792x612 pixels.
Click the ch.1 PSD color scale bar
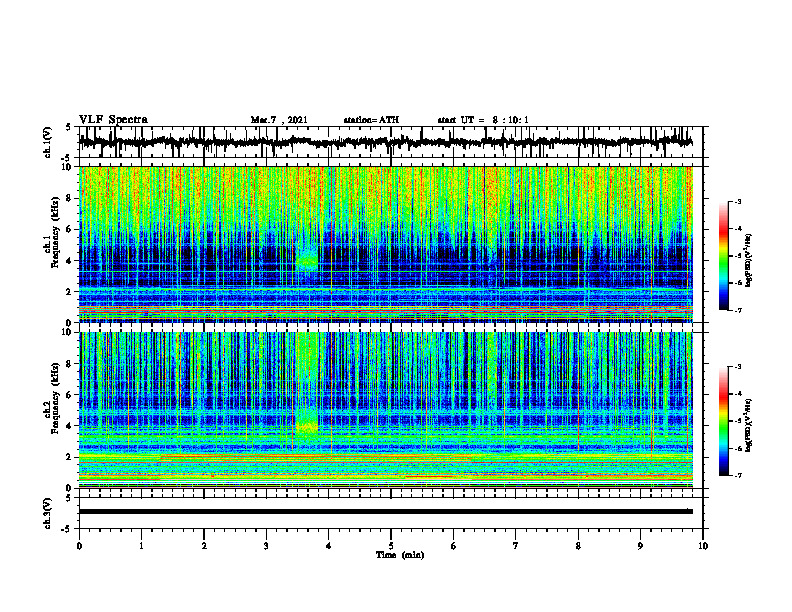click(x=723, y=256)
